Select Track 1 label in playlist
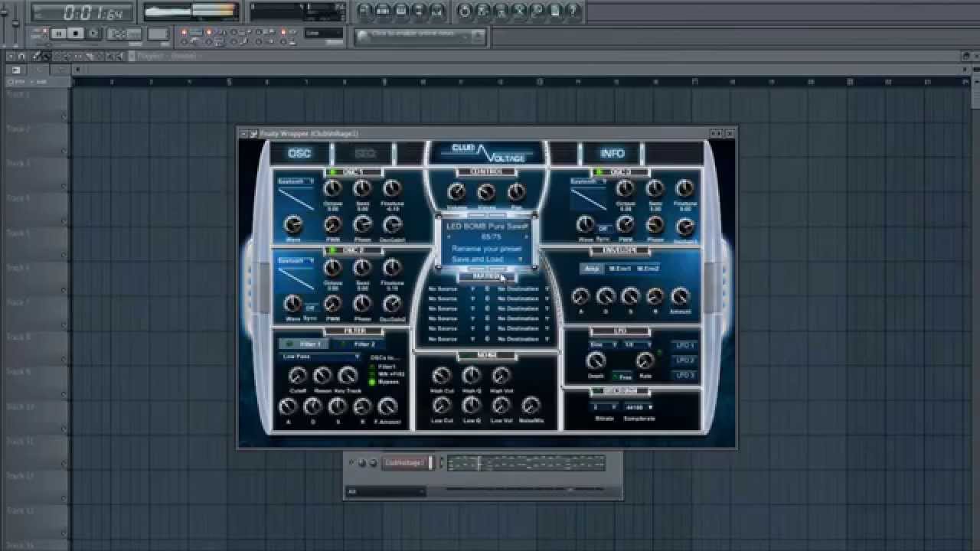 19,94
